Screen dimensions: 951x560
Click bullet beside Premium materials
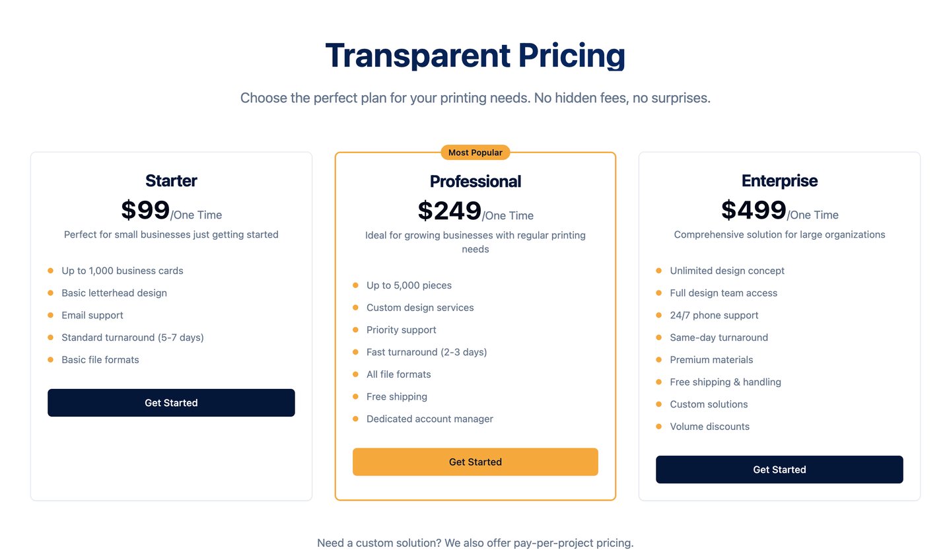tap(658, 360)
